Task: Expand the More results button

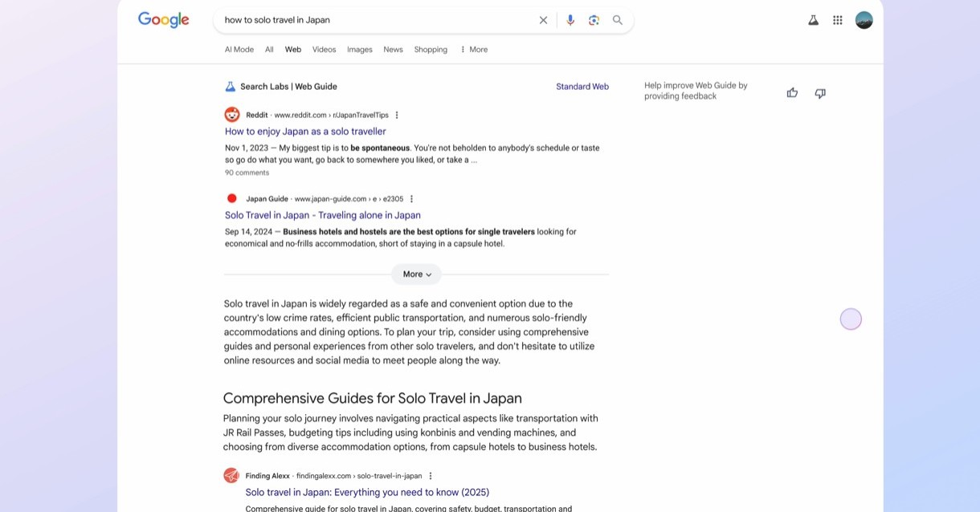Action: click(416, 274)
